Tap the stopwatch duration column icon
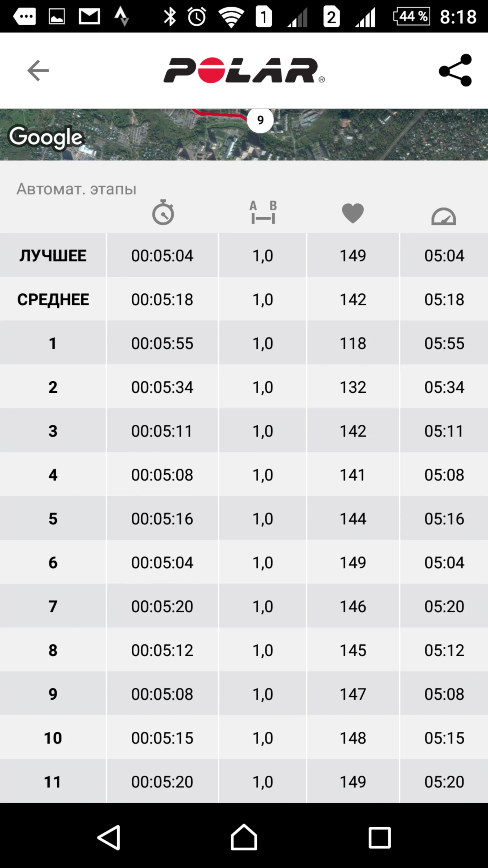The height and width of the screenshot is (868, 488). coord(163,213)
